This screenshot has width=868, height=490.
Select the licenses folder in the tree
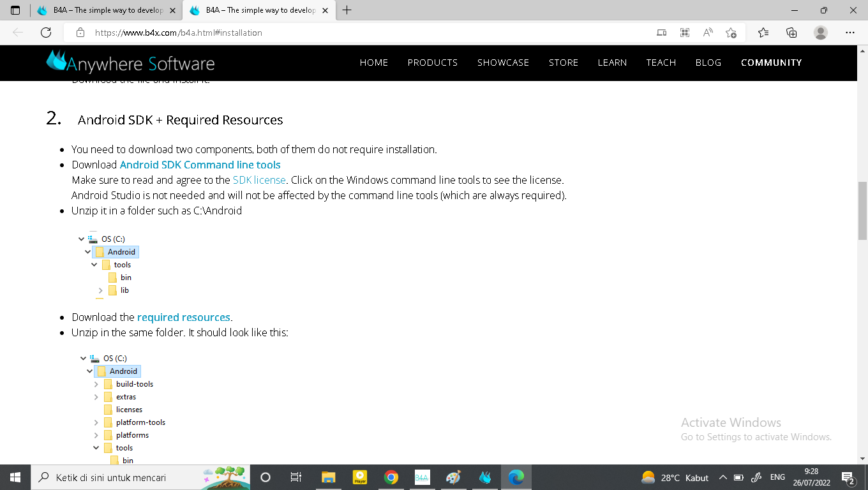point(123,410)
